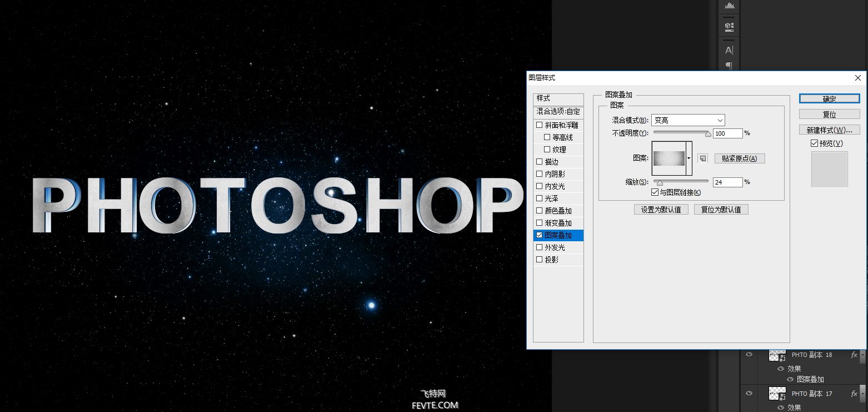Enable the 外发光 style checkbox
The width and height of the screenshot is (868, 412).
pos(539,247)
